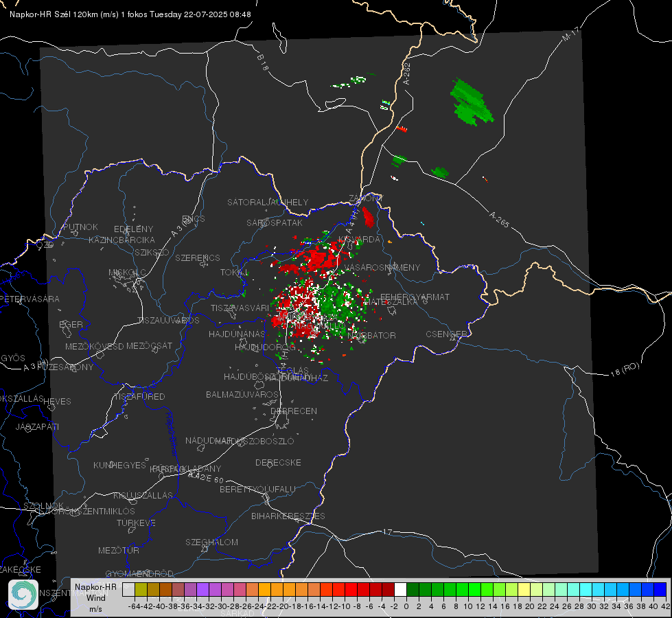
Task: Select the BALMAZÚJVÁROS label
Action: pos(242,394)
